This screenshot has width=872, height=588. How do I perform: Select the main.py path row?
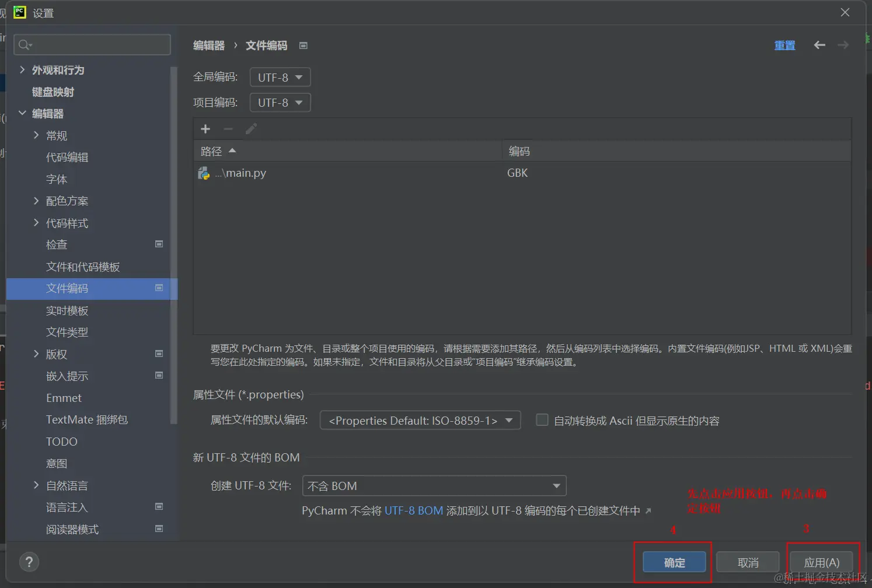pyautogui.click(x=522, y=173)
